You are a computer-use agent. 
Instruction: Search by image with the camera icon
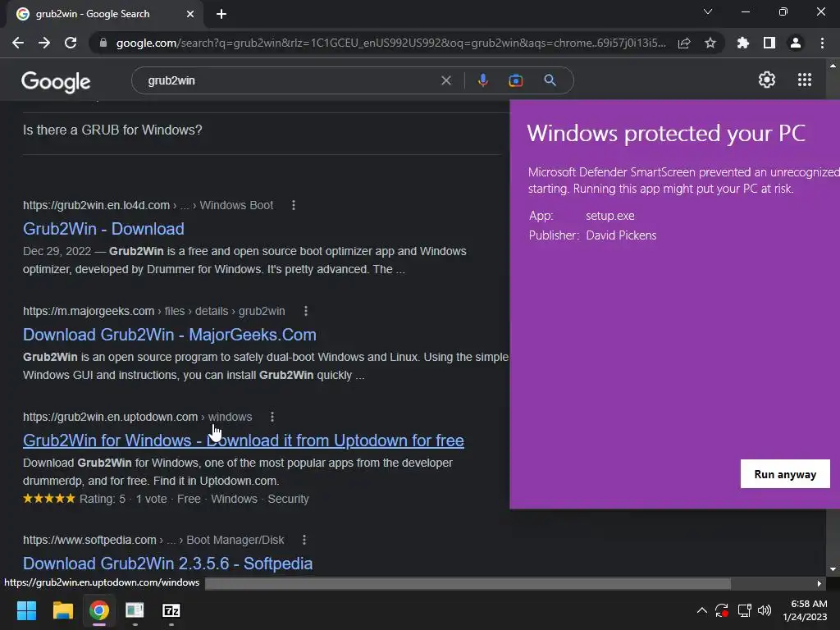pos(515,80)
